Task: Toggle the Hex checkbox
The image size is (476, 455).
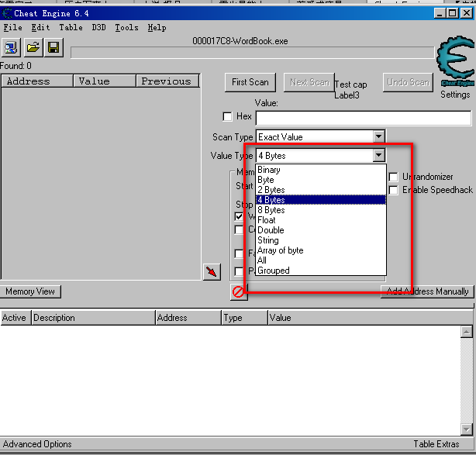Action: pyautogui.click(x=227, y=116)
